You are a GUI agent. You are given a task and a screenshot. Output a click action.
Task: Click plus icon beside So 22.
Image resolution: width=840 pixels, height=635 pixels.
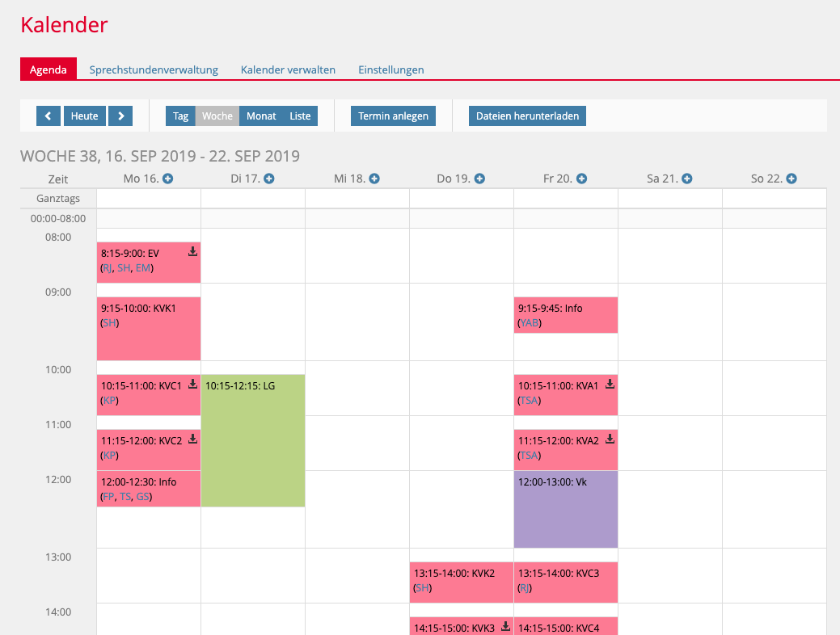791,179
